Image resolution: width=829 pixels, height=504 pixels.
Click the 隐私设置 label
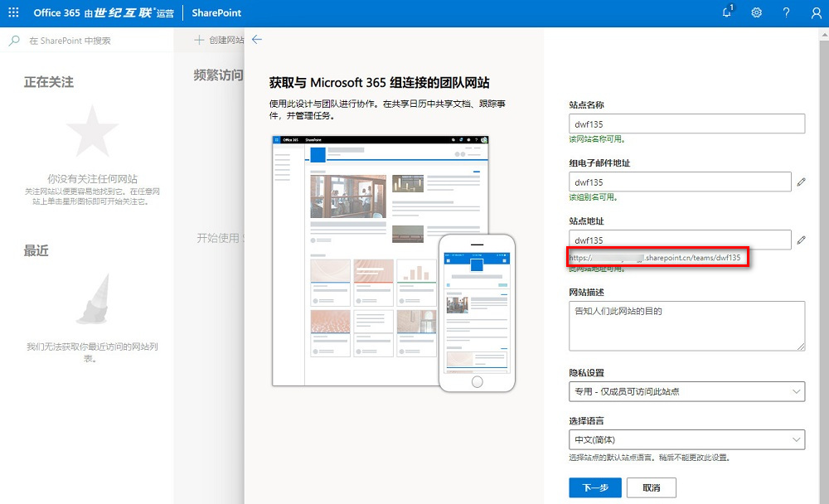(586, 373)
